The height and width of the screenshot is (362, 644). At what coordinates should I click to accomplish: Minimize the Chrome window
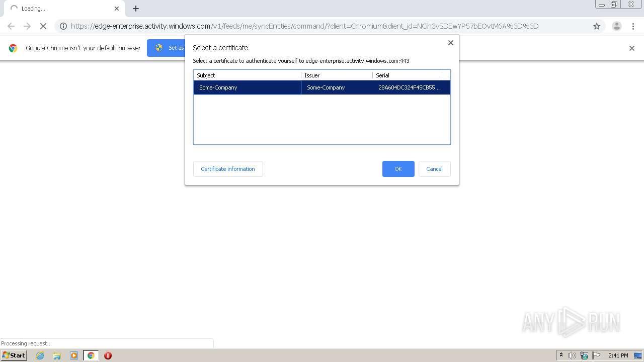click(602, 5)
